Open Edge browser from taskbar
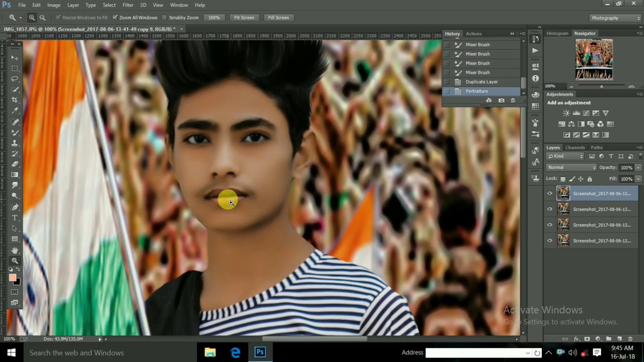 pos(235,352)
